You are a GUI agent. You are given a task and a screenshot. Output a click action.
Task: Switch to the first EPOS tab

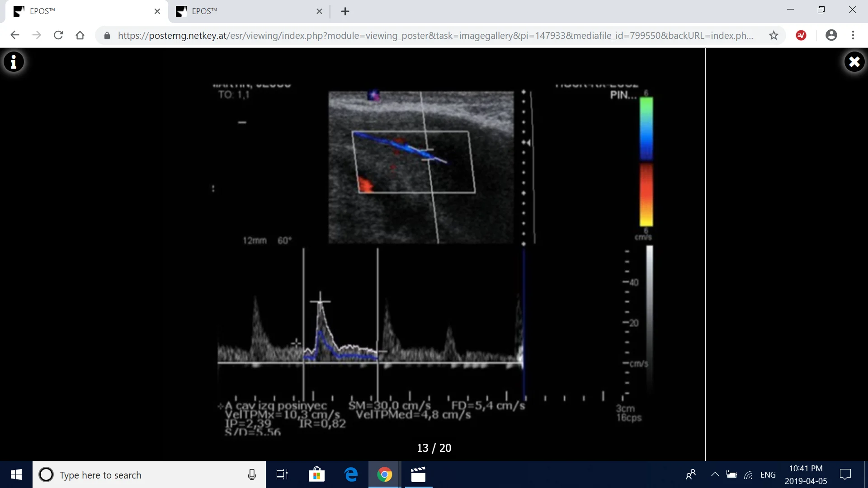pyautogui.click(x=86, y=11)
